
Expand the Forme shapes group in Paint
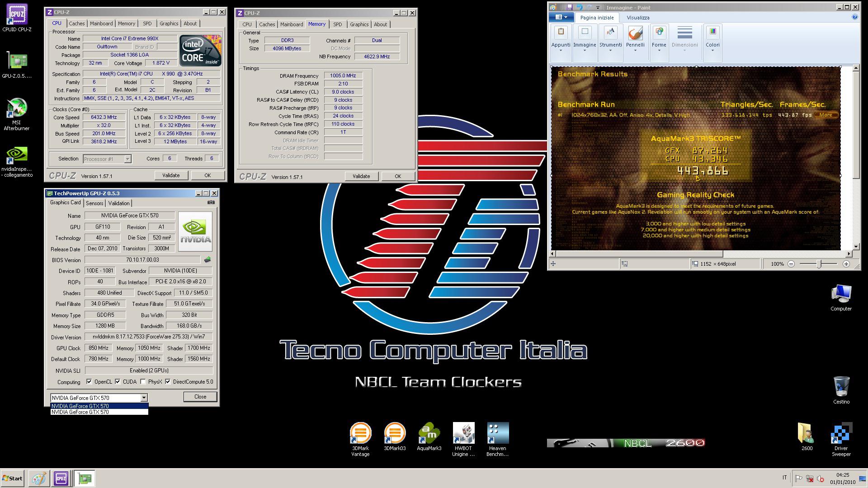[659, 42]
